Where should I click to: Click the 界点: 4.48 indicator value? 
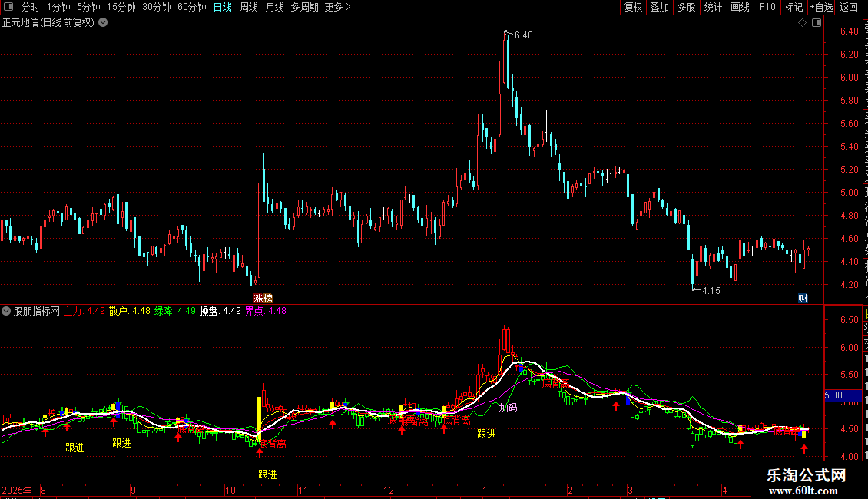click(266, 311)
